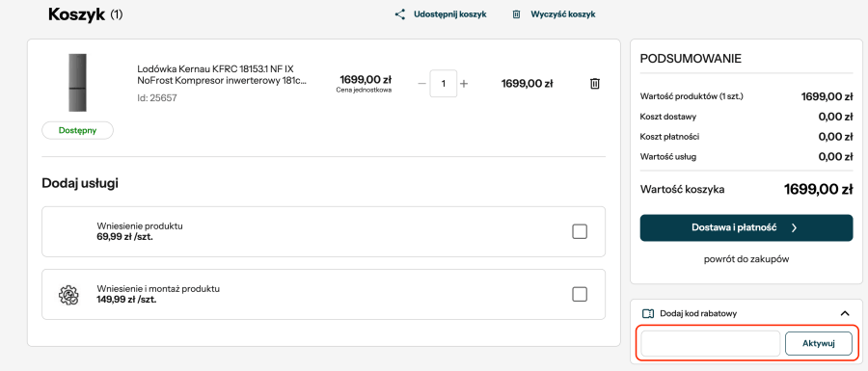This screenshot has width=868, height=371.
Task: Collapse the Dodaj kod rabatowy section
Action: pyautogui.click(x=845, y=313)
